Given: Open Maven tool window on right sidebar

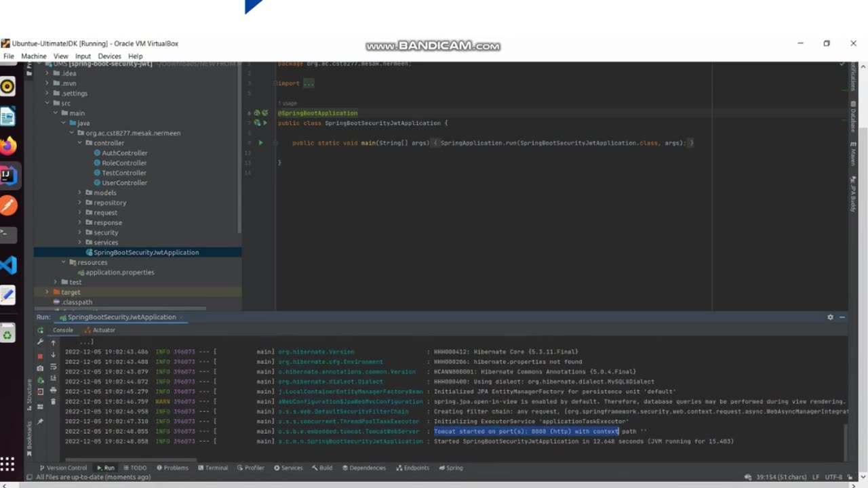Looking at the screenshot, I should tap(853, 155).
